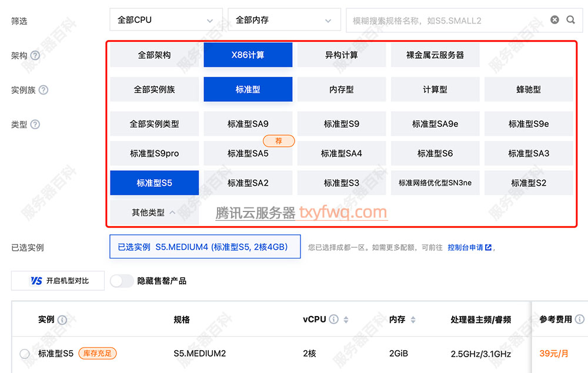Click the help icon next to 类型
This screenshot has height=373, width=588.
click(35, 125)
